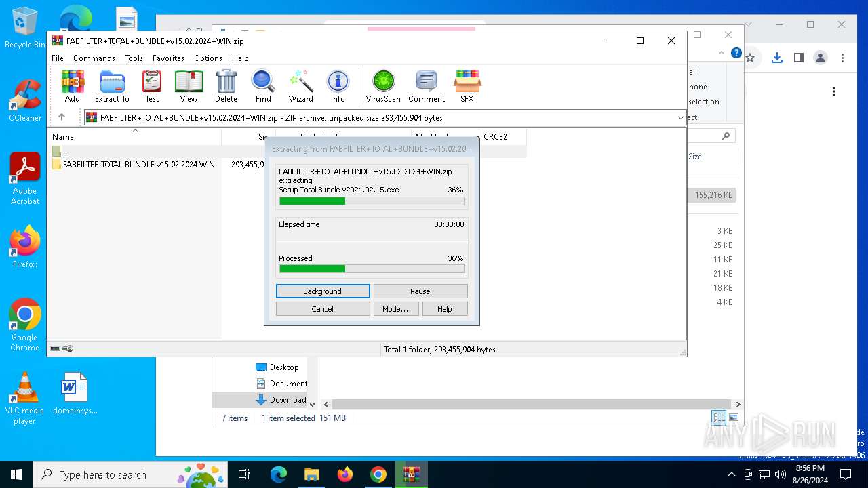The image size is (868, 488).
Task: Open the Comment tool
Action: (427, 86)
